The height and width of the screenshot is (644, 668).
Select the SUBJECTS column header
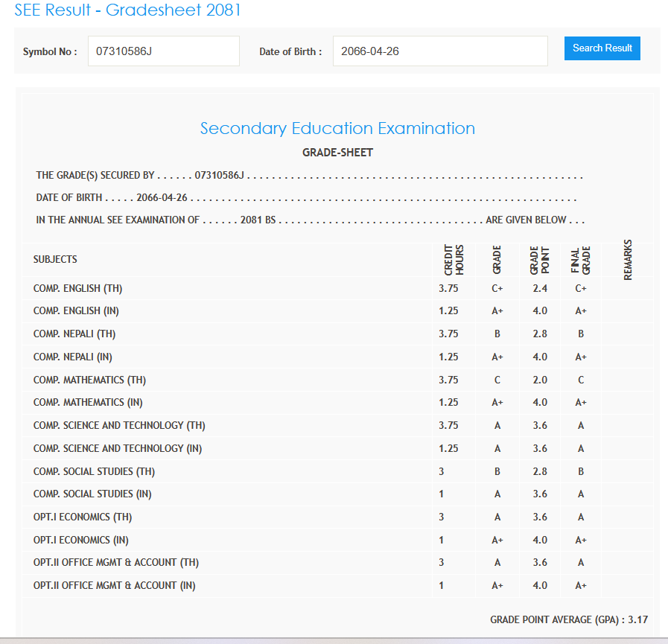click(55, 260)
